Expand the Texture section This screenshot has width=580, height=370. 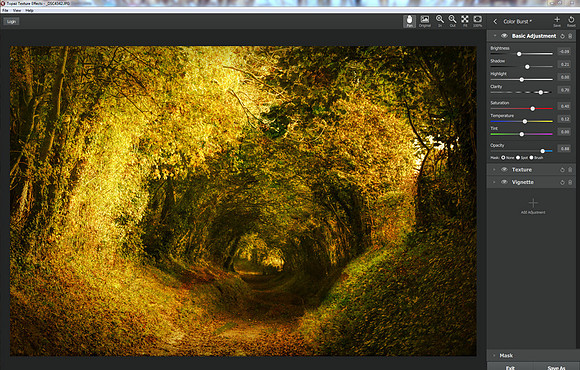coord(494,170)
